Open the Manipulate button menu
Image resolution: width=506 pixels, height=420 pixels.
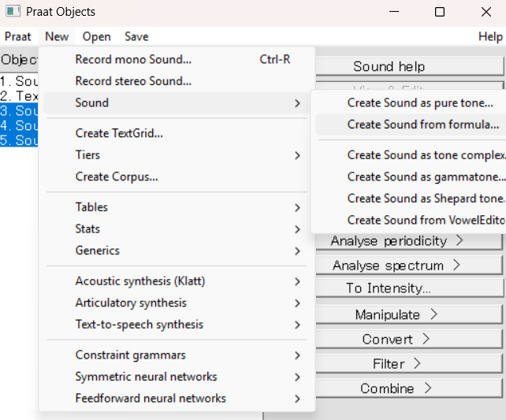pos(409,314)
